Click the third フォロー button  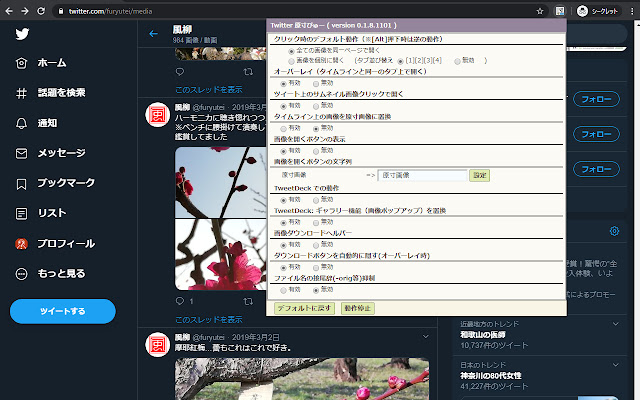pyautogui.click(x=596, y=169)
